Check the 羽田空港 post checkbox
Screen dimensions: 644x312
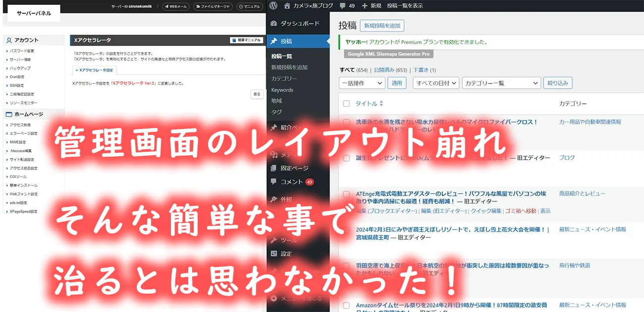[346, 266]
